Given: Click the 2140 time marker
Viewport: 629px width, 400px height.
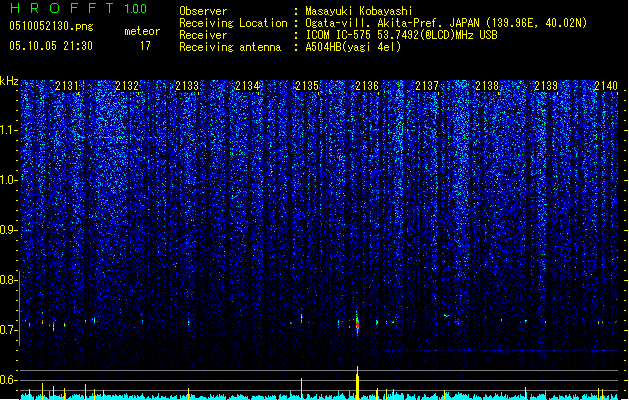Looking at the screenshot, I should click(606, 85).
